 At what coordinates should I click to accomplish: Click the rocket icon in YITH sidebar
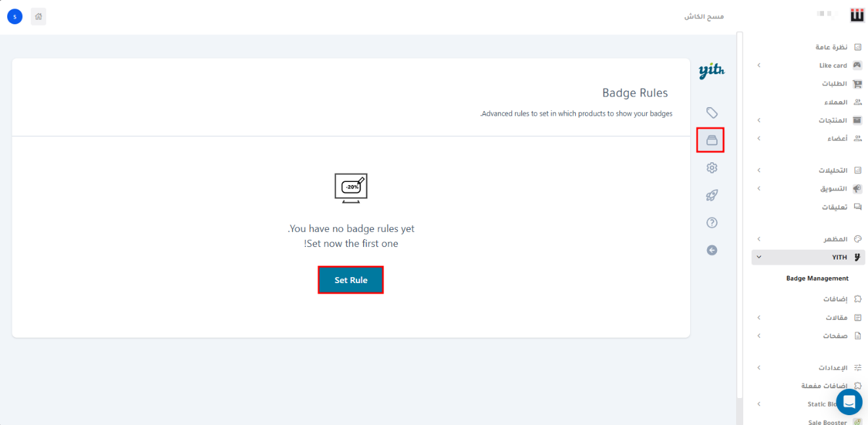(x=711, y=195)
